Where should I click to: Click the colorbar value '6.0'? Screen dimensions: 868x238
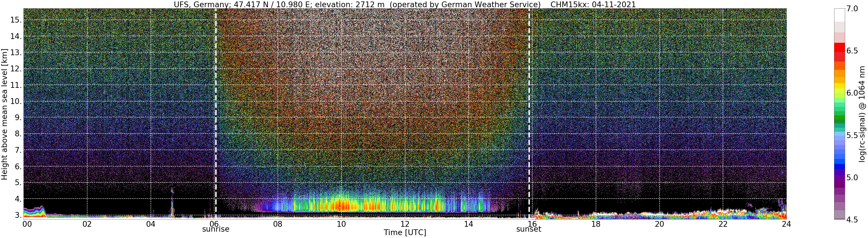pos(852,93)
